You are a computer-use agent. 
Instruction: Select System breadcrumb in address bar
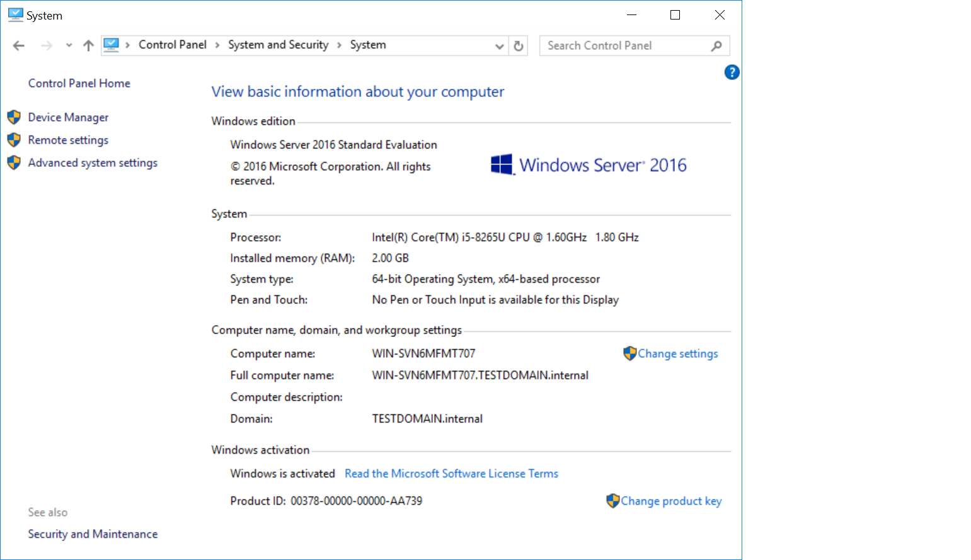point(368,45)
